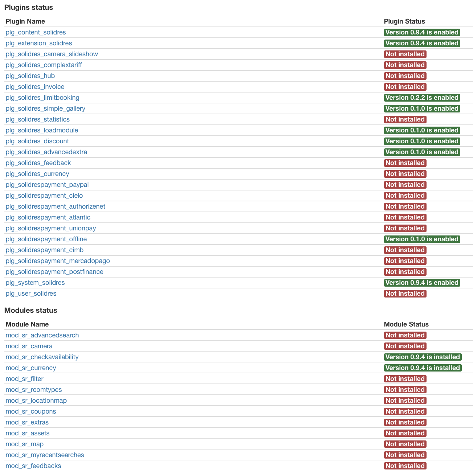473x476 pixels.
Task: Click Not installed badge for plg_solidres_hub
Action: pyautogui.click(x=405, y=76)
